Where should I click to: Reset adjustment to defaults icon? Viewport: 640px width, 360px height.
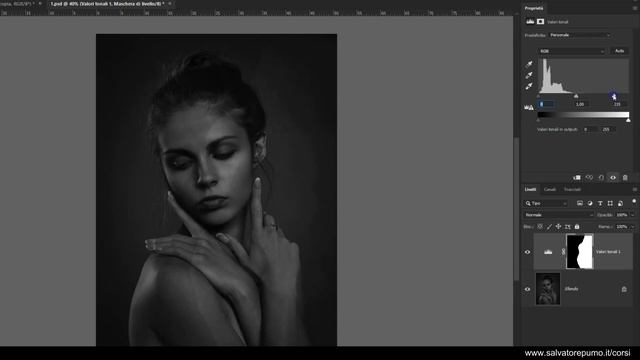pyautogui.click(x=601, y=178)
